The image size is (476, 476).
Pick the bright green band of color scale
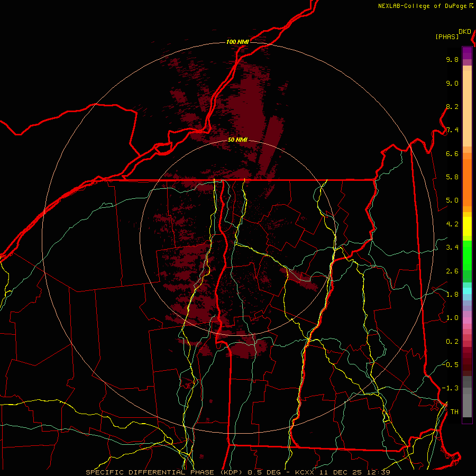pos(467,255)
